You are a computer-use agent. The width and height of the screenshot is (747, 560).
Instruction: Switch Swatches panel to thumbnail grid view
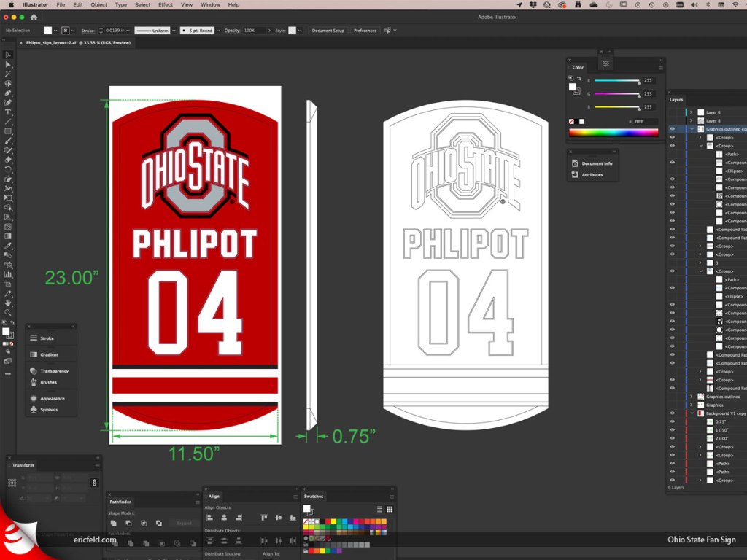click(390, 509)
